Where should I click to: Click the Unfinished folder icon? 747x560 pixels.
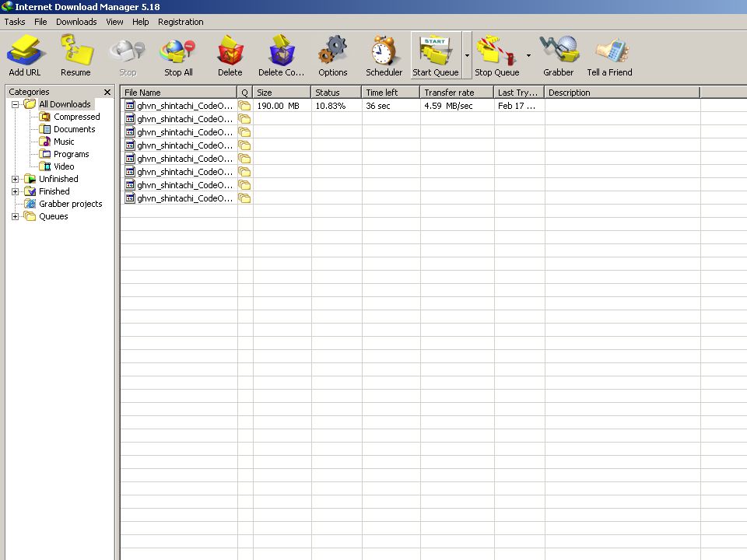click(x=30, y=179)
